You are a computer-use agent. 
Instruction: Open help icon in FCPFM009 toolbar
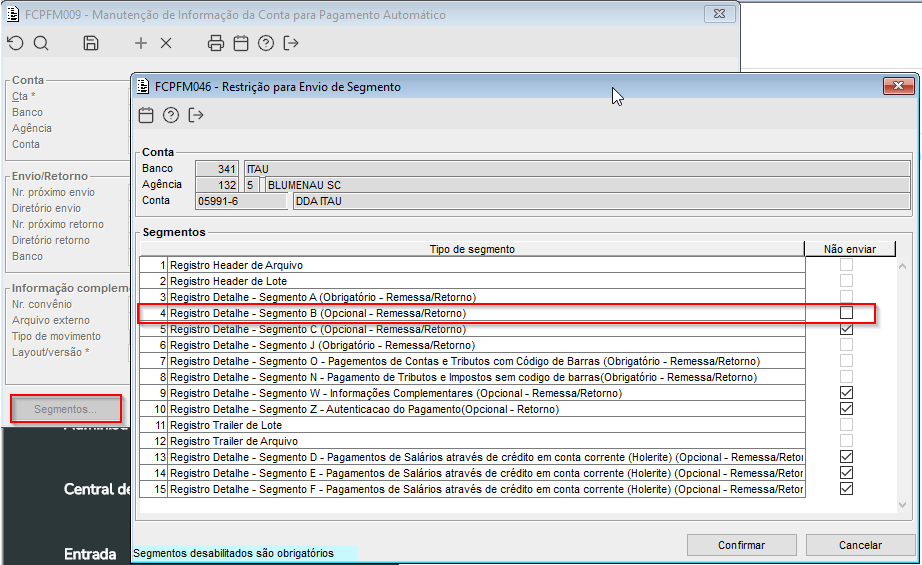point(266,43)
